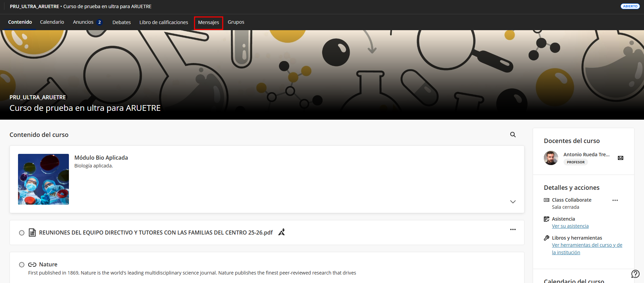Toggle the completion circle for Nature

[x=22, y=265]
